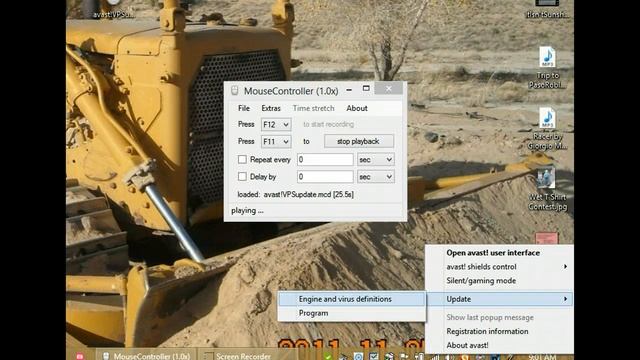Maximize the MouseController window

pos(366,89)
